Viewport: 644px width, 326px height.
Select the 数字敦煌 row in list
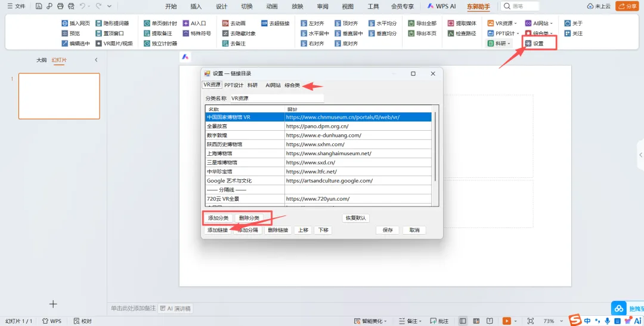click(318, 136)
